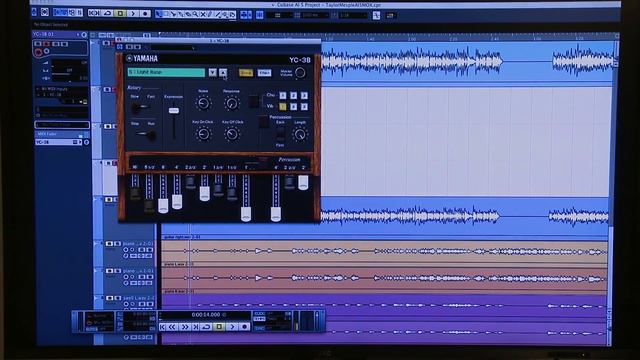Screen dimensions: 640x360
Task: Select previous preset with up arrow button
Action: point(223,73)
